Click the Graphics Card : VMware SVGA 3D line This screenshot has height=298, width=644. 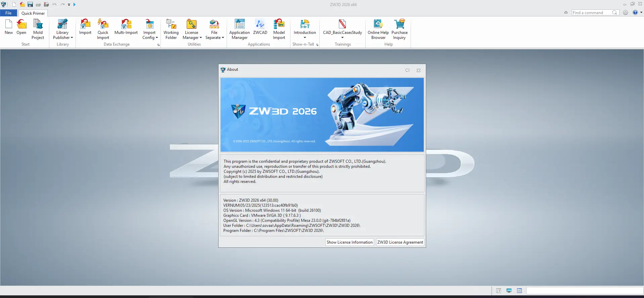click(x=262, y=215)
